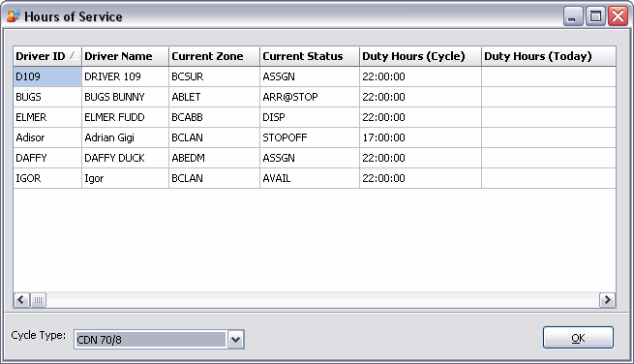Select the STOPOFF status cell for Adisor
Screen dimensions: 634x364
point(310,137)
